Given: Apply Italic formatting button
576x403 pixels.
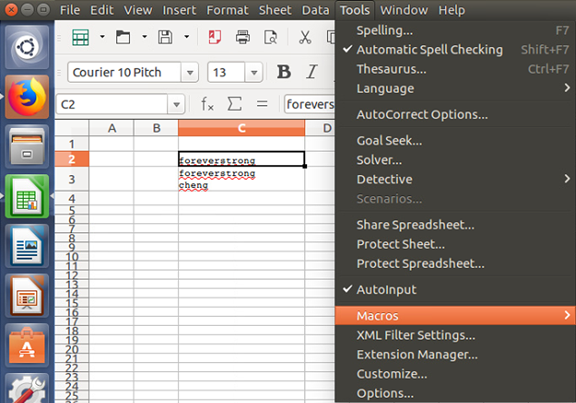Looking at the screenshot, I should coord(312,72).
